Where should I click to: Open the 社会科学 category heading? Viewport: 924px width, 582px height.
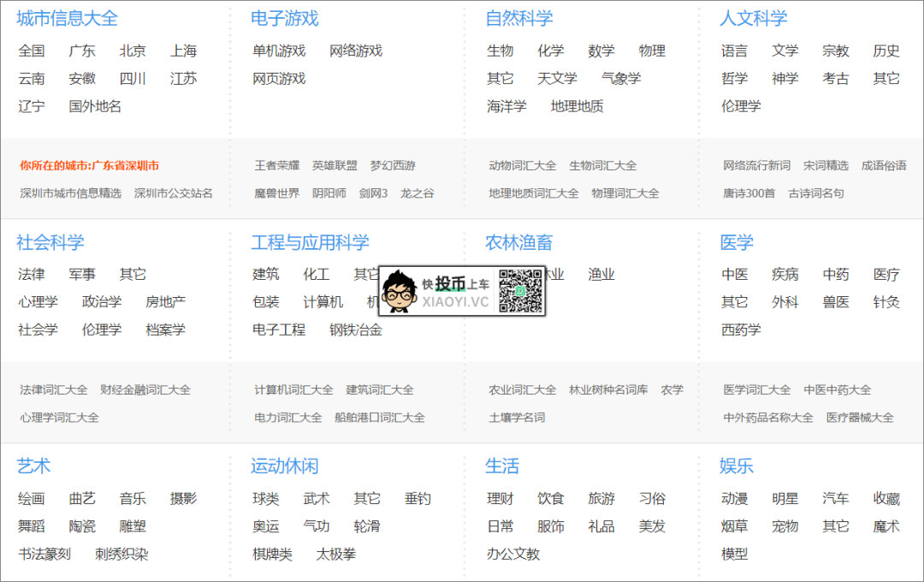[x=50, y=242]
